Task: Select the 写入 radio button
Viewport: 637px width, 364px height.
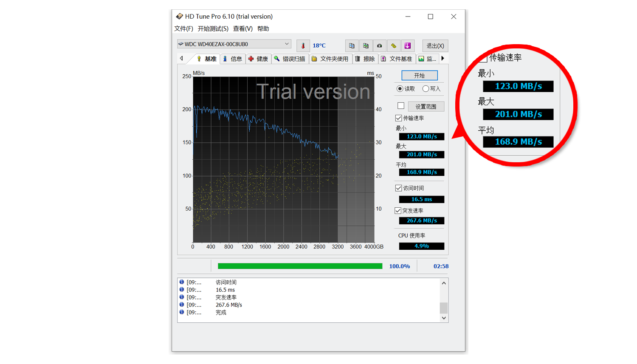Action: pos(426,89)
